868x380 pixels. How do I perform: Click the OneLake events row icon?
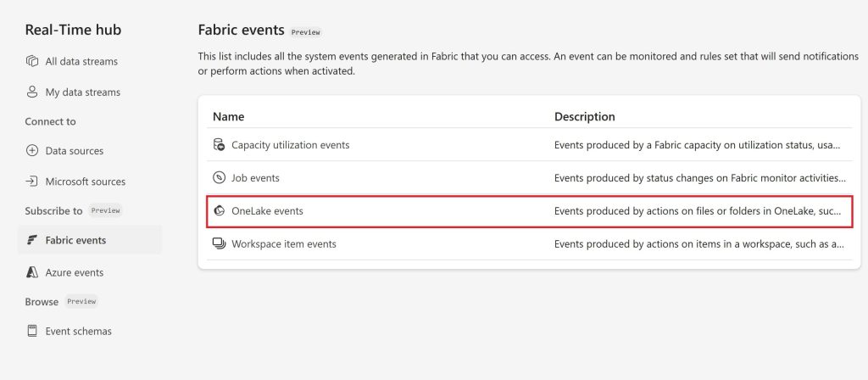(220, 211)
